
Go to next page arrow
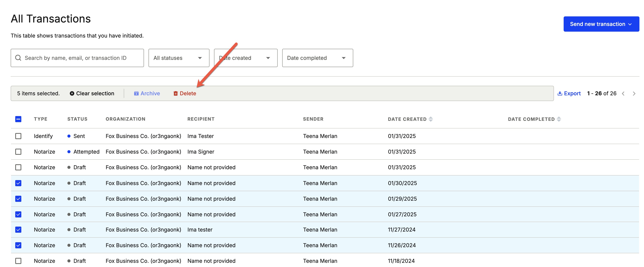tap(634, 94)
